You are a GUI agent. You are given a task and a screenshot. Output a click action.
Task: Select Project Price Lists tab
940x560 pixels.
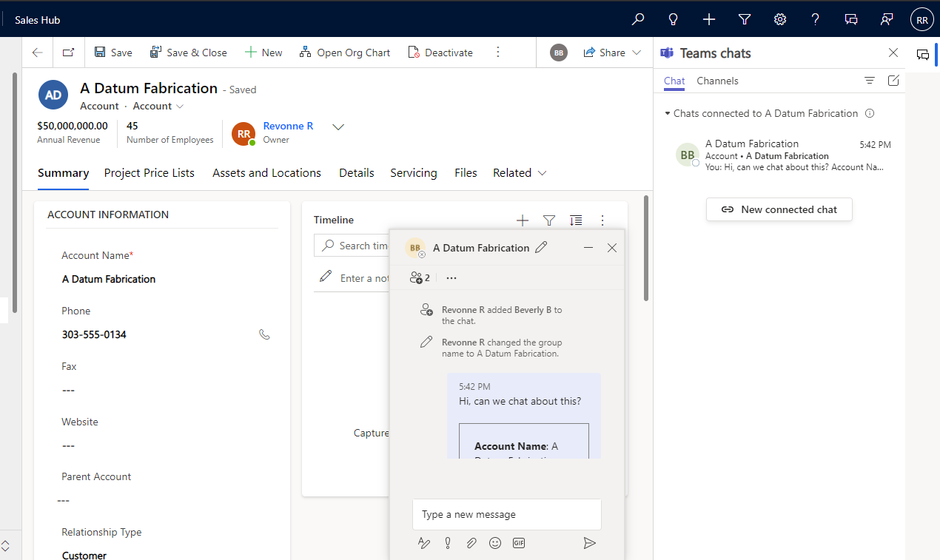click(150, 173)
